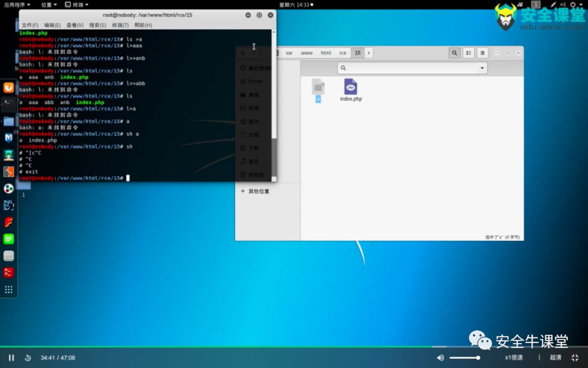
Task: Open the terminal icon in the dock
Action: coord(8,104)
